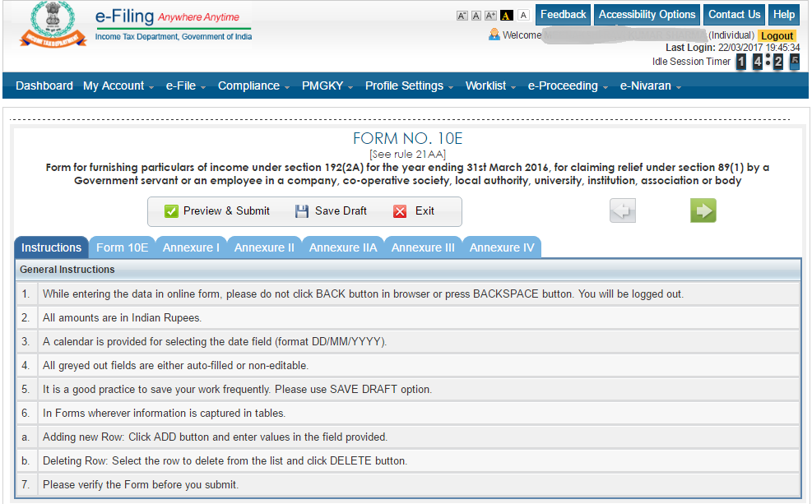Expand the e-File dropdown menu
This screenshot has width=812, height=504.
186,86
